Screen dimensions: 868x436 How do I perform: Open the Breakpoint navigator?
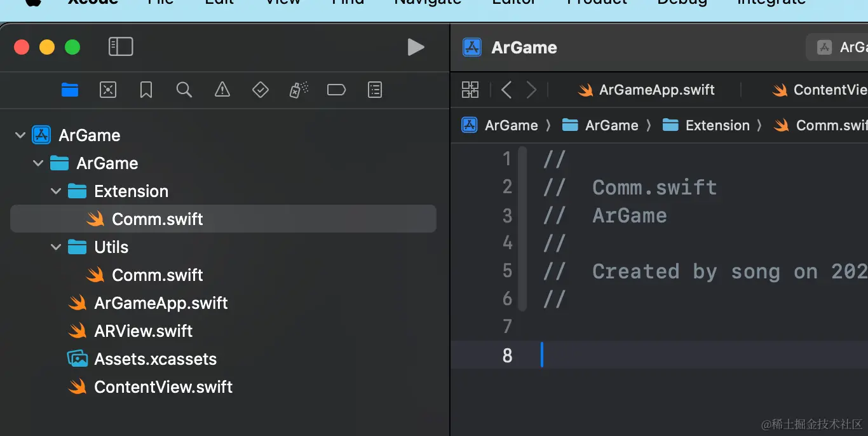click(x=336, y=90)
